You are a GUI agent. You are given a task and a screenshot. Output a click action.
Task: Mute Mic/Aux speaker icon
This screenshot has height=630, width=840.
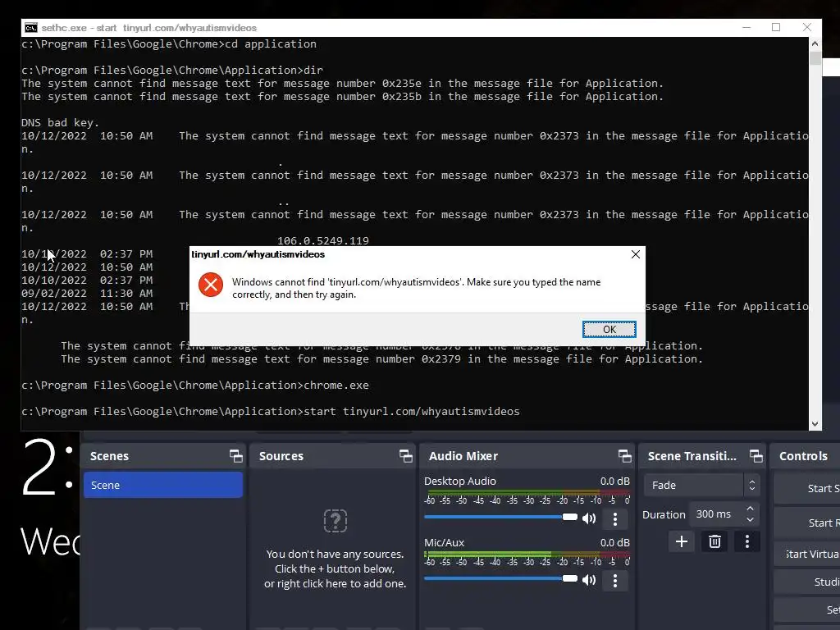coord(589,580)
